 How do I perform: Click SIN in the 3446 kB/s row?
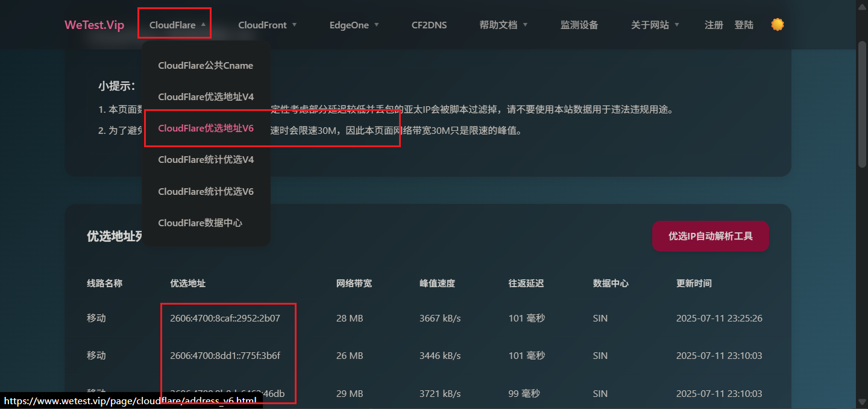[600, 355]
